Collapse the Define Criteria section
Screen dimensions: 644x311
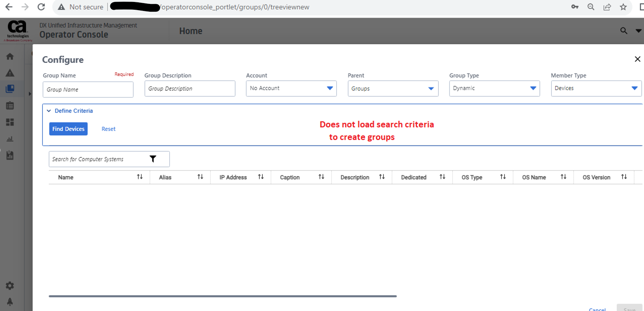(49, 111)
